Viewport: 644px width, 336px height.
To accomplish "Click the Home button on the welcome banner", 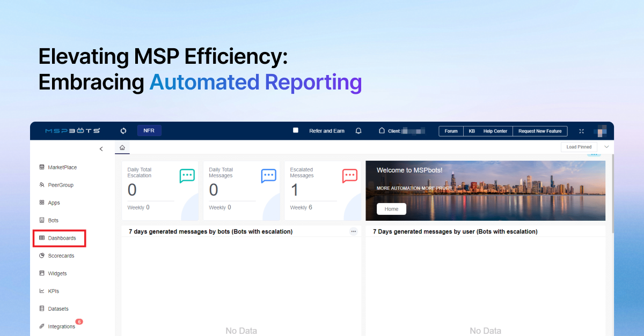I will (x=391, y=209).
